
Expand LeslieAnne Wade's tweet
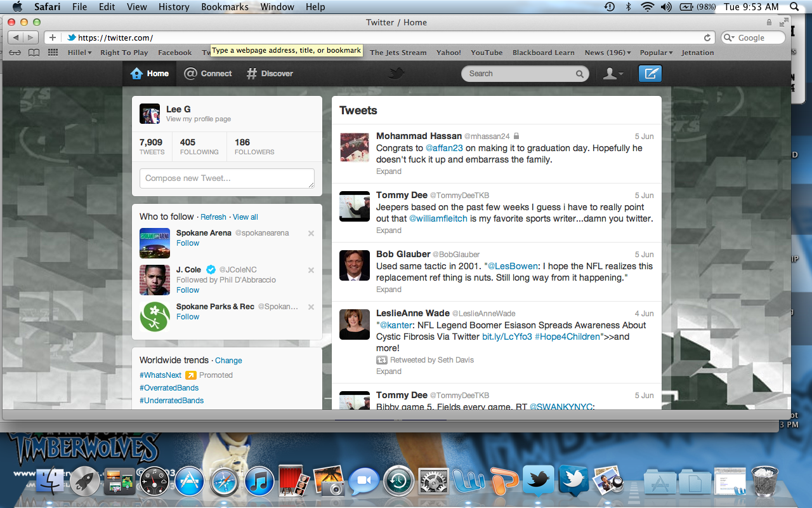[389, 371]
